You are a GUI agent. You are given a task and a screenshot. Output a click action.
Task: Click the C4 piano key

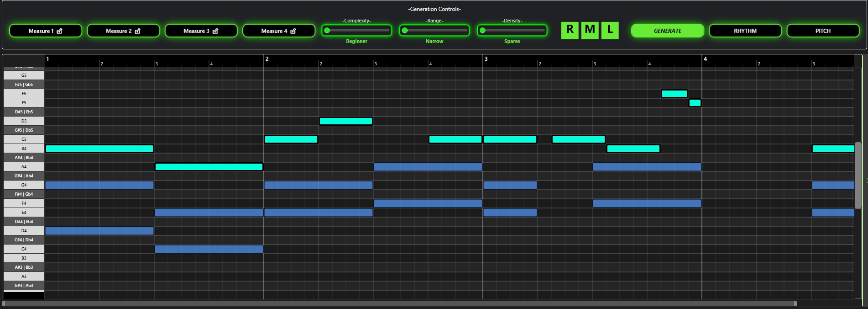[24, 249]
